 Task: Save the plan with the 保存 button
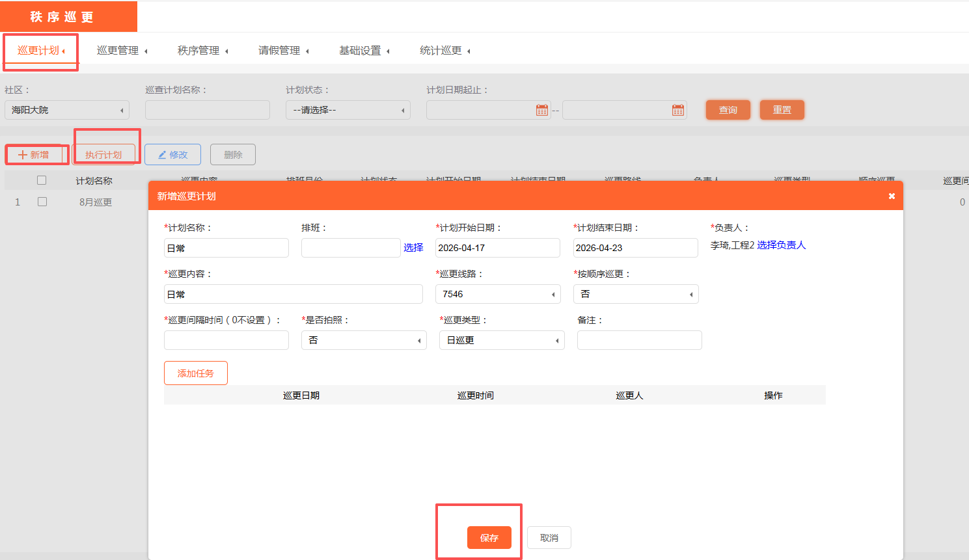coord(489,537)
